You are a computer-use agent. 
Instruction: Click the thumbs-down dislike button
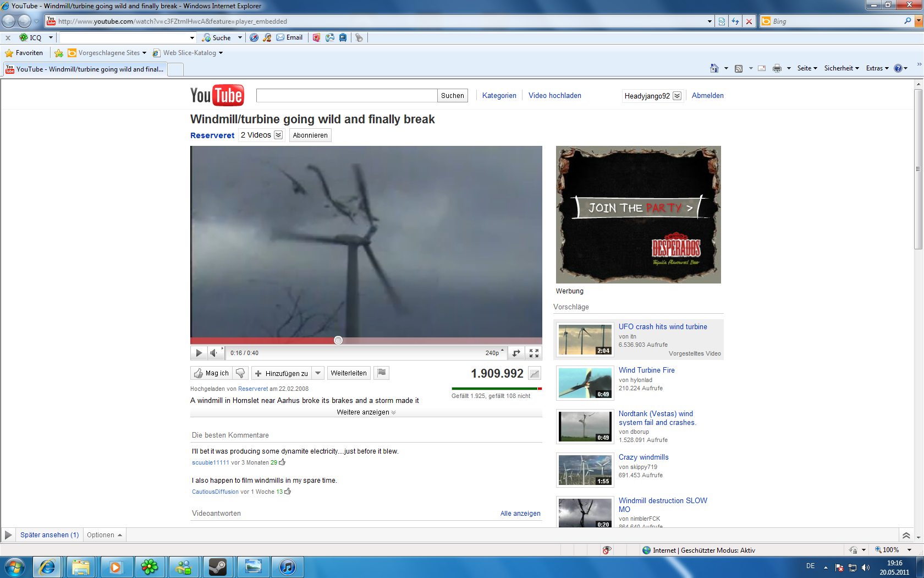[240, 373]
